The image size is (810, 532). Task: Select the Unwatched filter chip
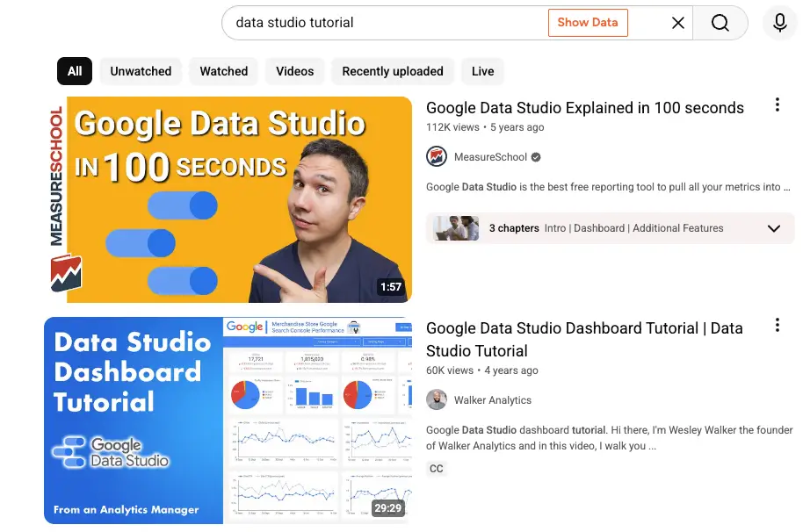141,71
